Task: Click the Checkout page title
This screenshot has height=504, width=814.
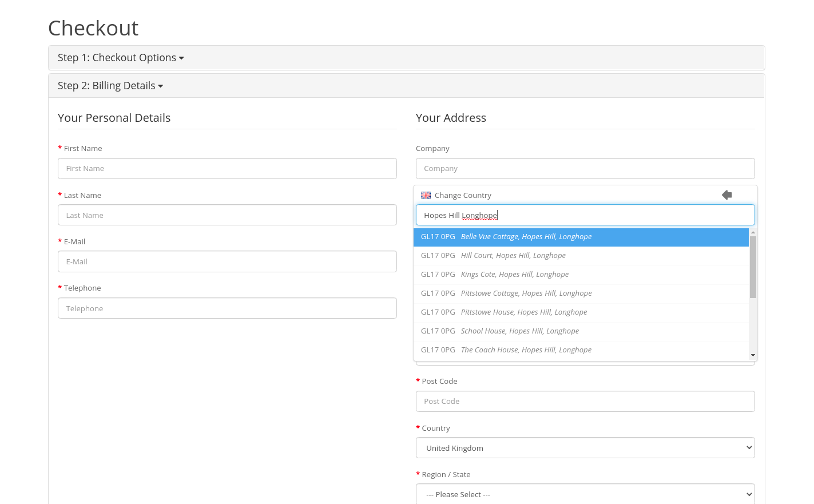Action: 93,28
